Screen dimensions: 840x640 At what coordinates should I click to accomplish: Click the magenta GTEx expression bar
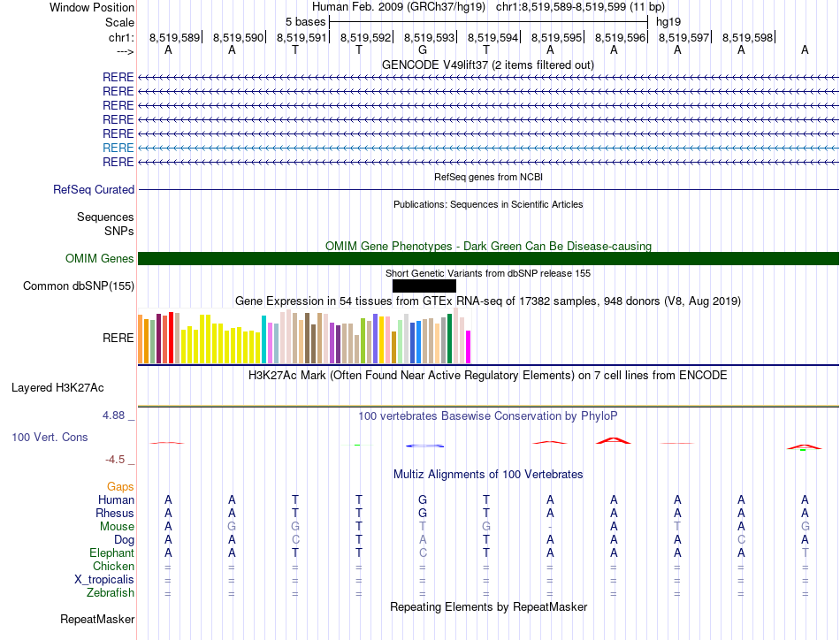(x=469, y=347)
